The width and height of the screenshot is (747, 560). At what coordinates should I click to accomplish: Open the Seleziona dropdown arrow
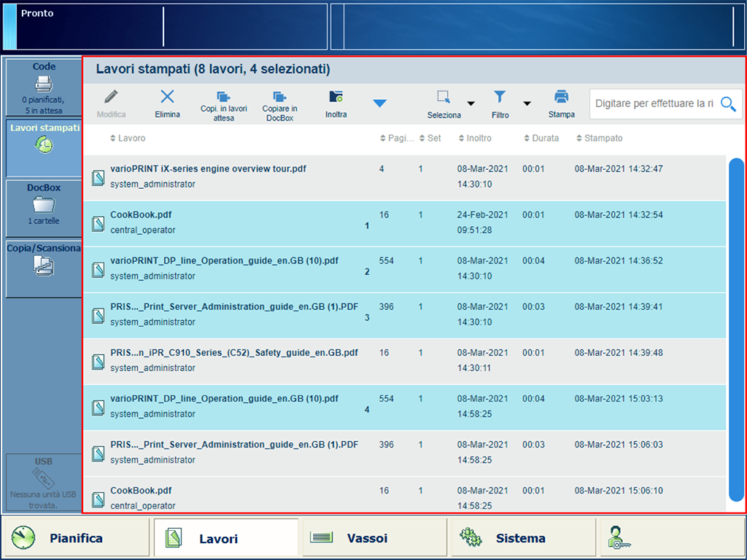tap(471, 104)
